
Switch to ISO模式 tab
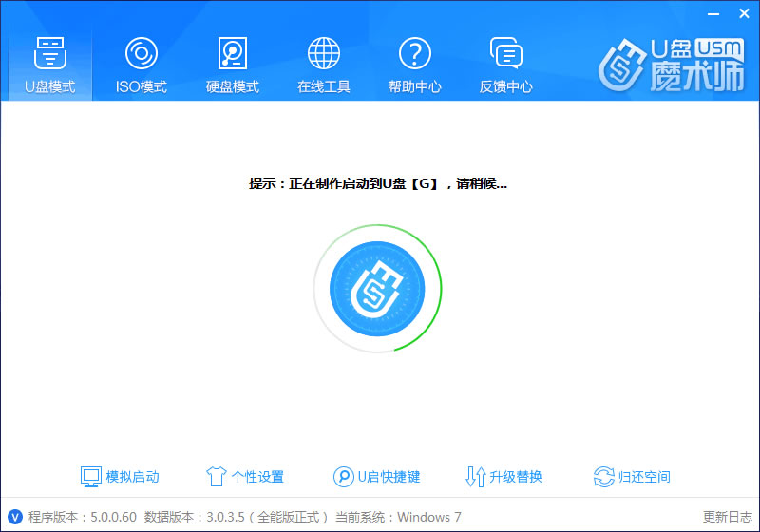tap(141, 54)
